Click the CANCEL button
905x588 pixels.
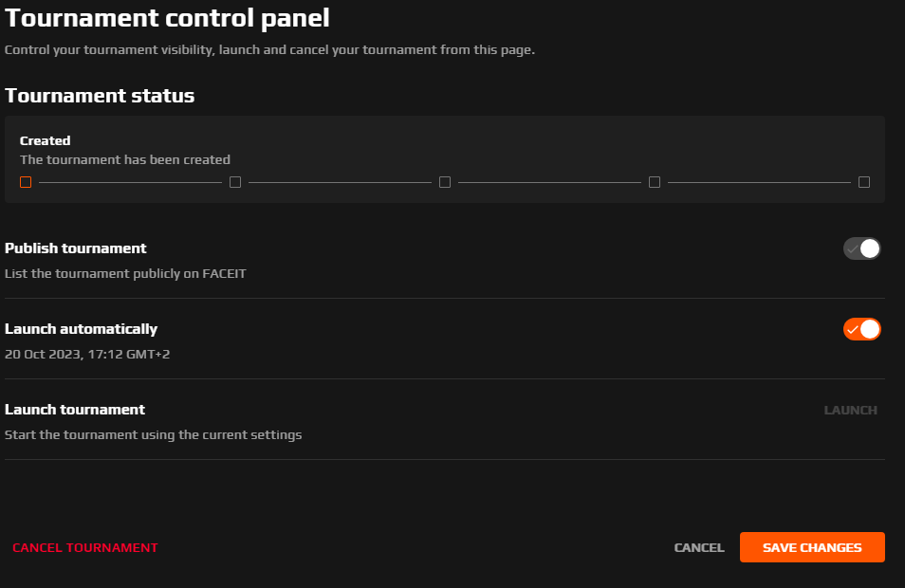tap(699, 547)
